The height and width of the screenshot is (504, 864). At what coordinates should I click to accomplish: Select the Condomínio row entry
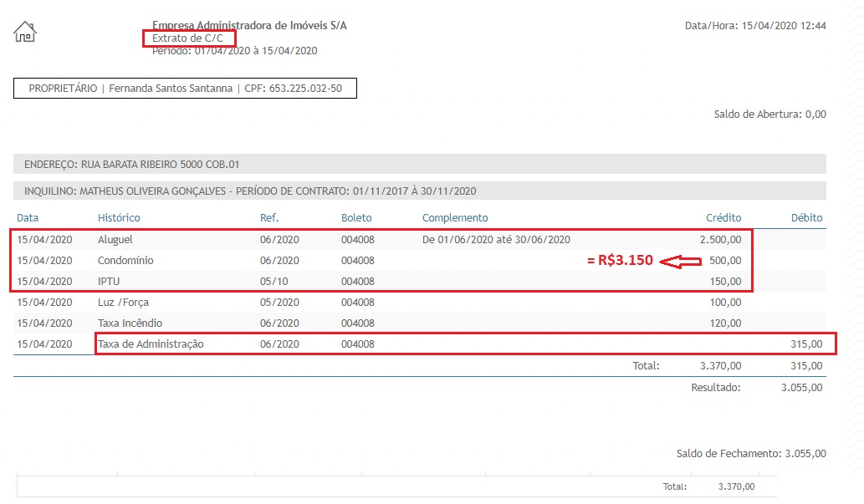(x=125, y=261)
